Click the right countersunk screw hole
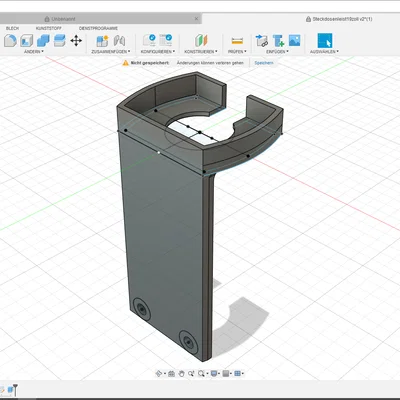 click(187, 341)
